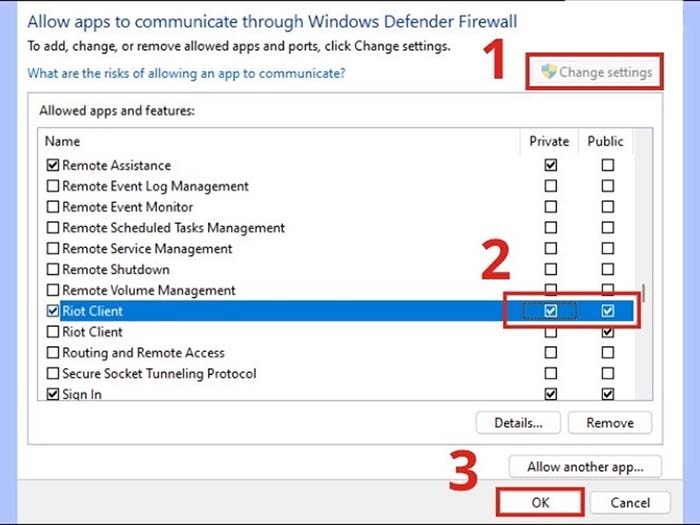Viewport: 700px width, 525px height.
Task: Tick Private for Remote Service Management
Action: pos(550,248)
